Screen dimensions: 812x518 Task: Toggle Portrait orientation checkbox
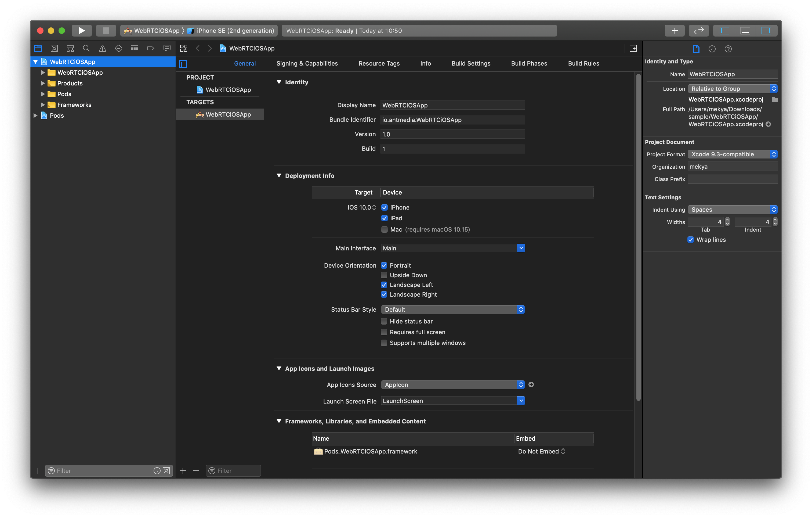(384, 265)
